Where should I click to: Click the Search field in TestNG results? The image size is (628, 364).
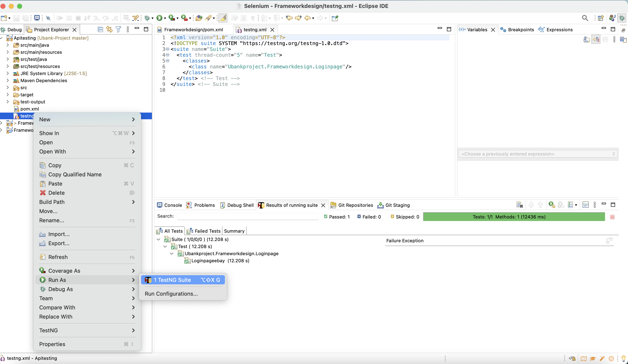click(248, 216)
